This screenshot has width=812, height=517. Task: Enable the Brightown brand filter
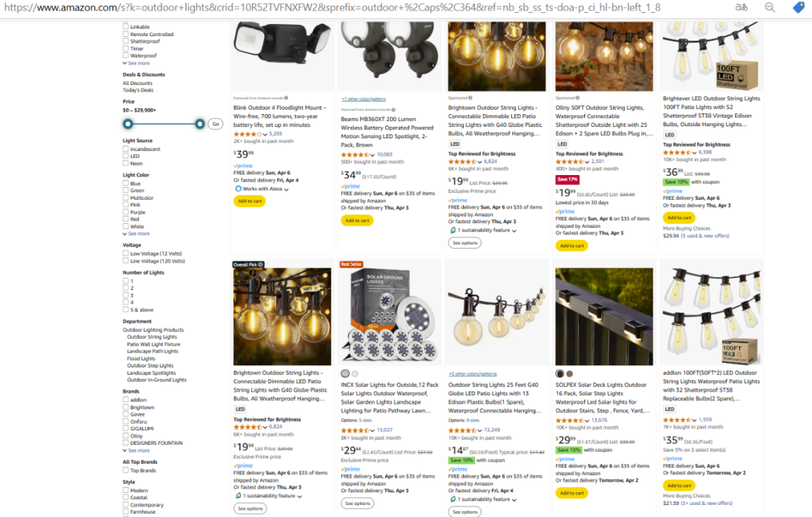126,407
